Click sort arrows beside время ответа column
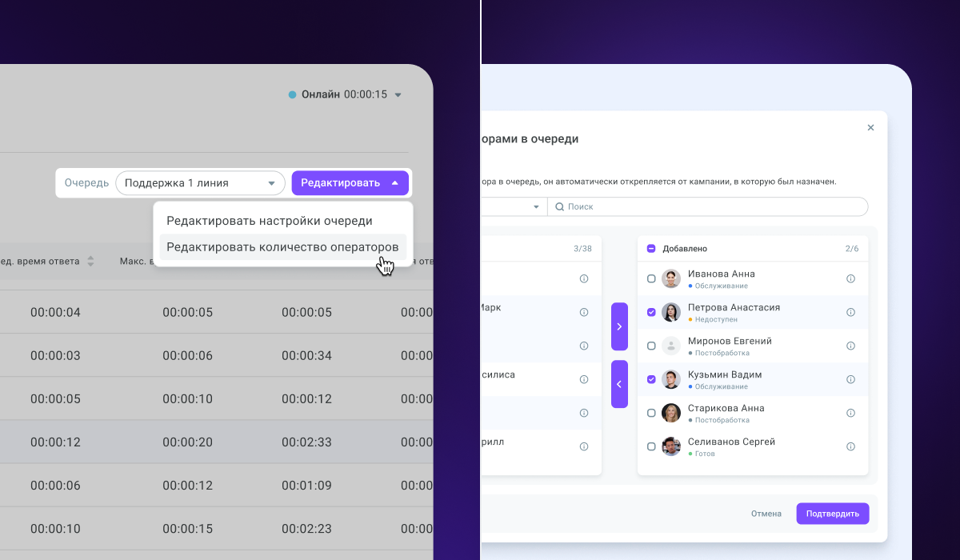This screenshot has height=560, width=960. [90, 262]
